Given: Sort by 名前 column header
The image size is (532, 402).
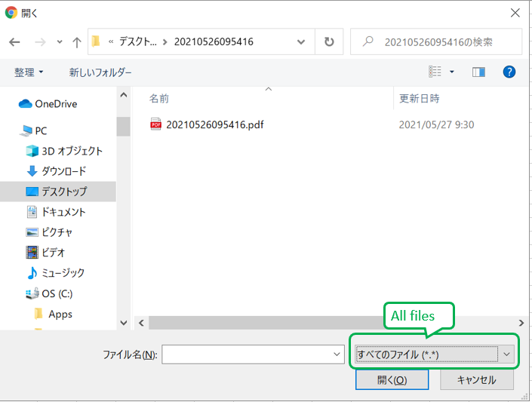Looking at the screenshot, I should pyautogui.click(x=158, y=98).
